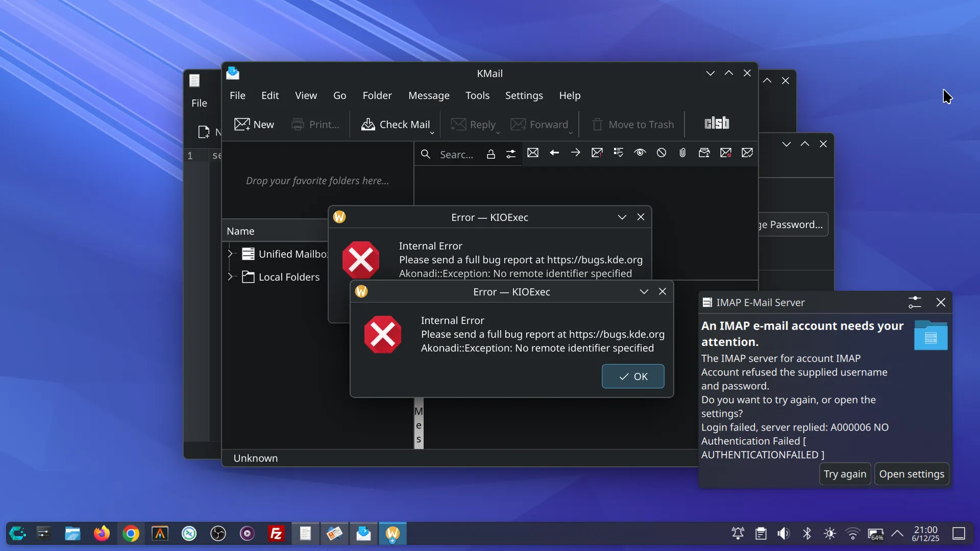
Task: Click the quick search input field
Action: tap(456, 154)
